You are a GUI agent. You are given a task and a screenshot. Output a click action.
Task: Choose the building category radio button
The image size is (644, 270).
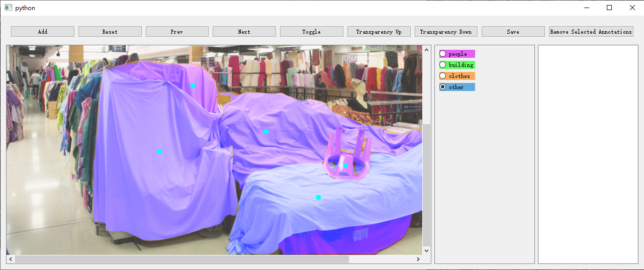tap(443, 65)
